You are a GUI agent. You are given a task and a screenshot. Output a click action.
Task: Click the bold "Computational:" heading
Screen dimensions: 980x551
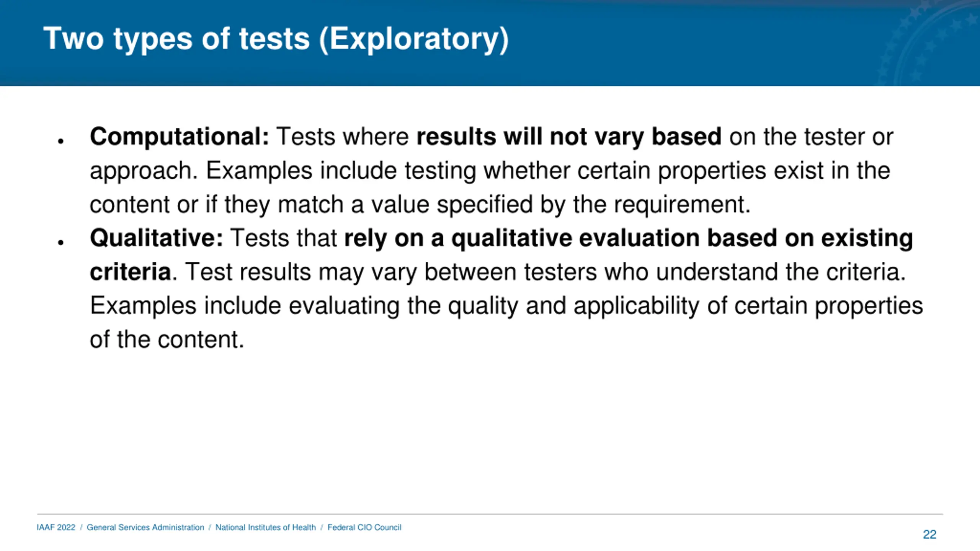(x=180, y=137)
